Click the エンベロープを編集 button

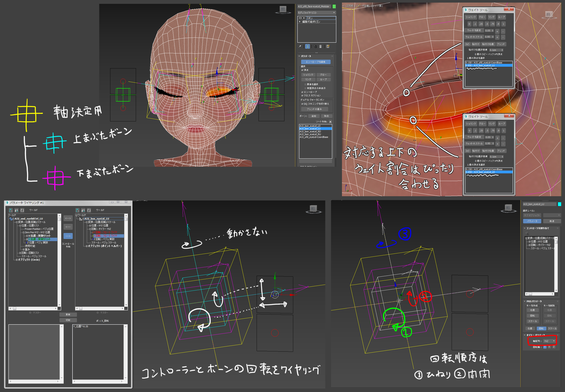click(316, 62)
